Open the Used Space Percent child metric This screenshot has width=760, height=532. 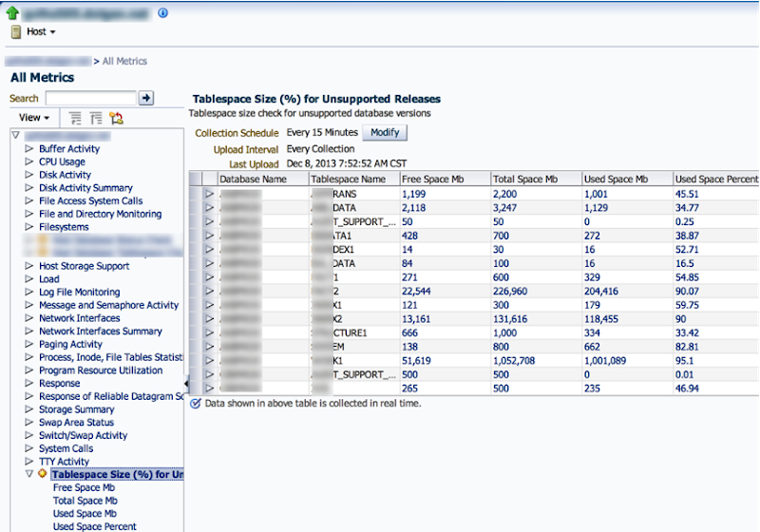(95, 526)
